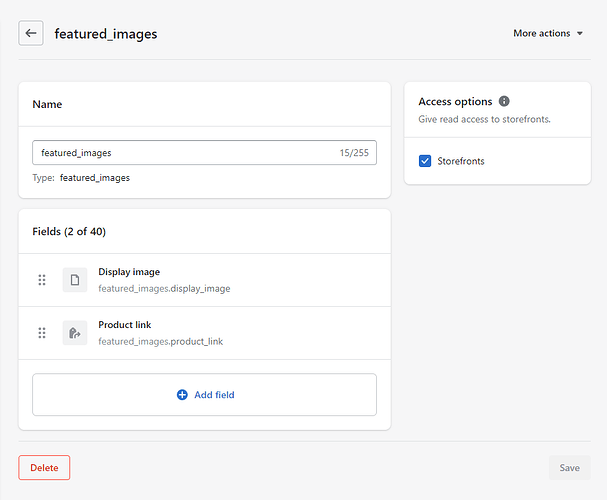Grab the drag handle beside Display image
Viewport: 607px width, 500px height.
point(42,280)
